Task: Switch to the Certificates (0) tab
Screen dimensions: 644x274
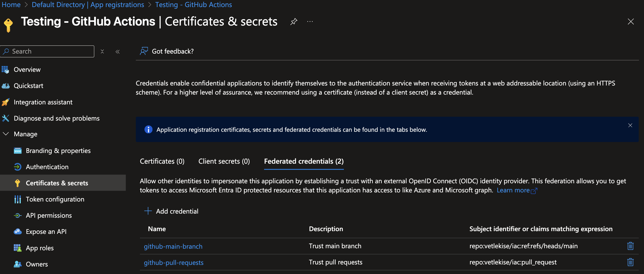Action: tap(162, 161)
